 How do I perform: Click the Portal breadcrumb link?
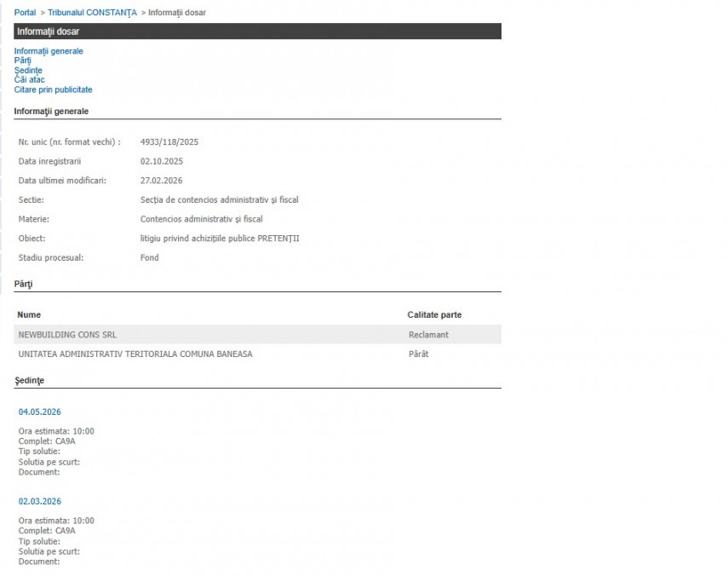pyautogui.click(x=25, y=13)
